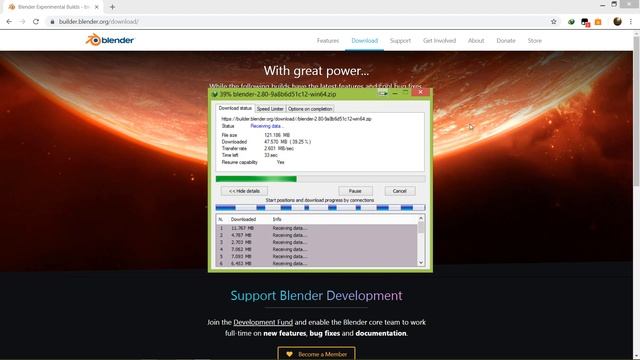Click the tray arrow icon in the IDM title bar
The width and height of the screenshot is (640, 360).
tap(383, 93)
